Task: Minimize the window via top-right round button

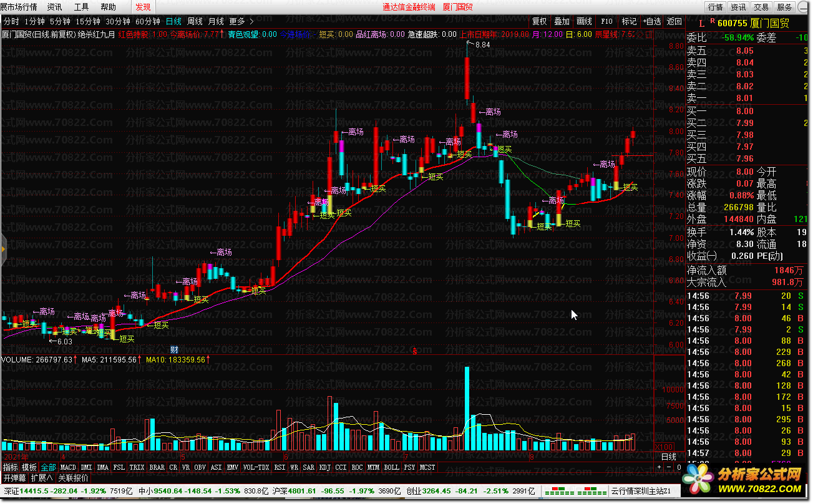Action: point(803,7)
